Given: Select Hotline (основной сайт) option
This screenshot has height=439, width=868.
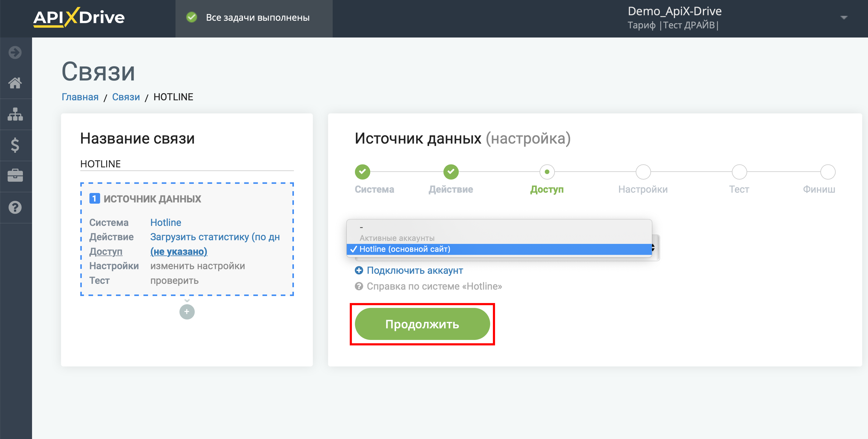Looking at the screenshot, I should point(499,249).
